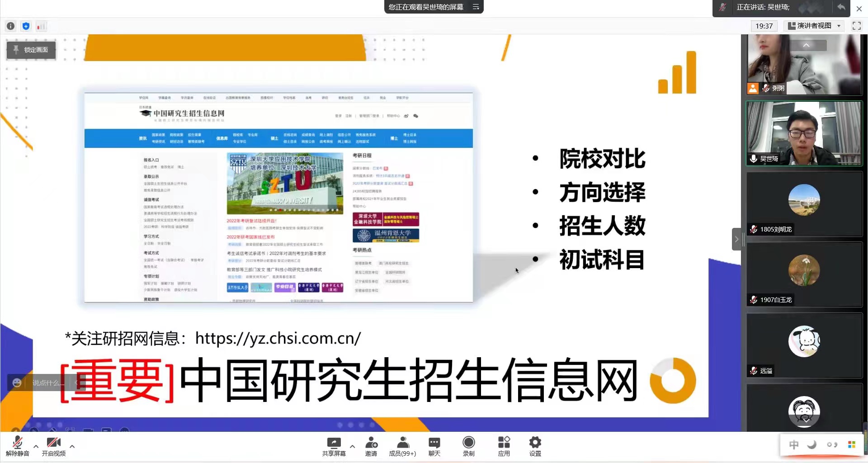Enter full screen mode

pos(856,26)
